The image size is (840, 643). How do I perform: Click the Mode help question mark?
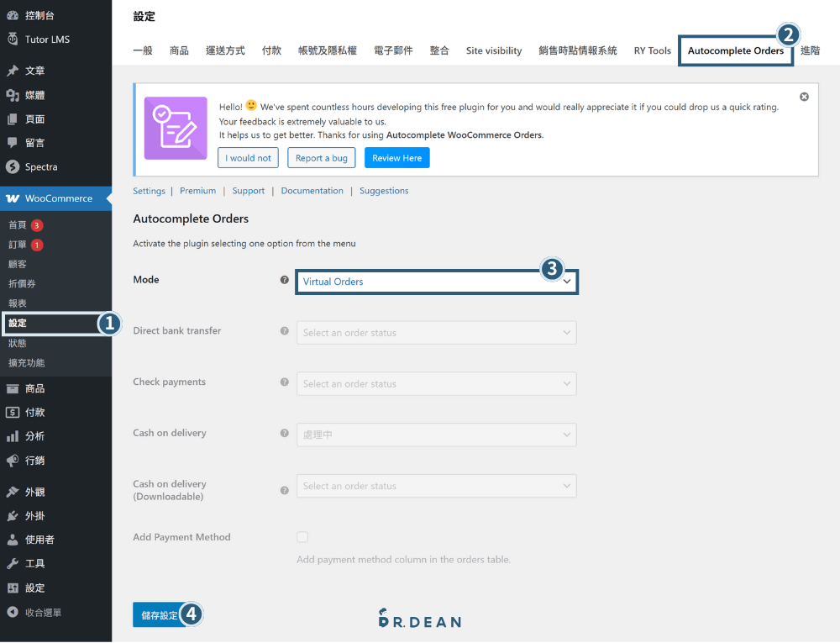click(x=284, y=279)
